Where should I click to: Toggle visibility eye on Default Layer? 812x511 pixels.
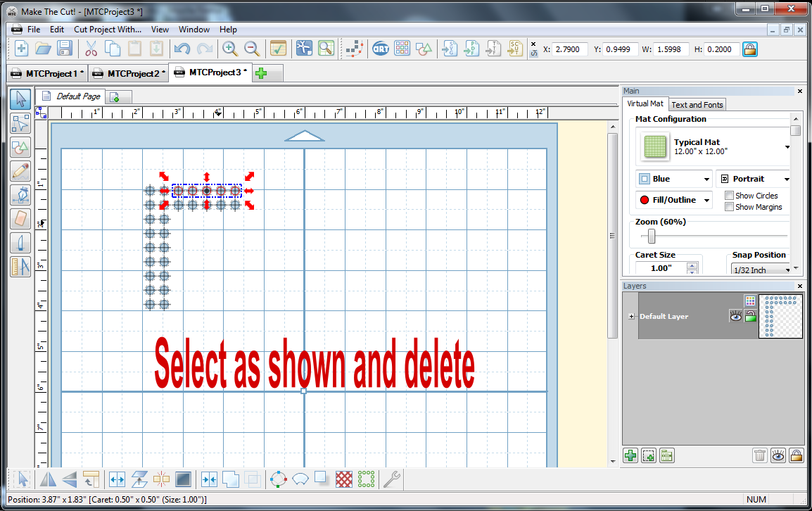[x=736, y=316]
